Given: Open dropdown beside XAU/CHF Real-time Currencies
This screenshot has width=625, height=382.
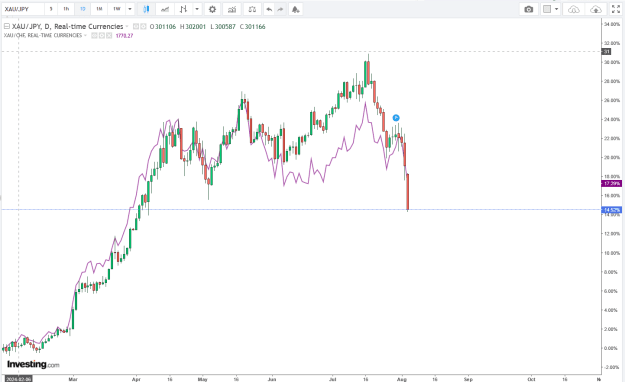Looking at the screenshot, I should (85, 35).
